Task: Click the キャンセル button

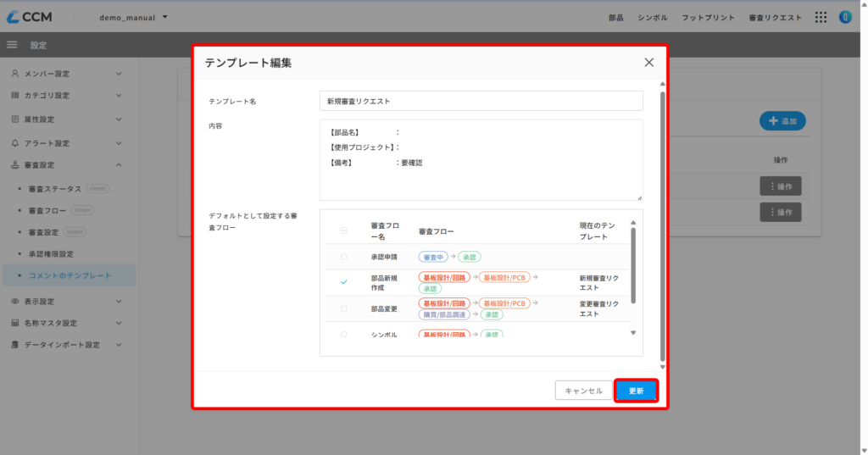Action: click(x=583, y=391)
